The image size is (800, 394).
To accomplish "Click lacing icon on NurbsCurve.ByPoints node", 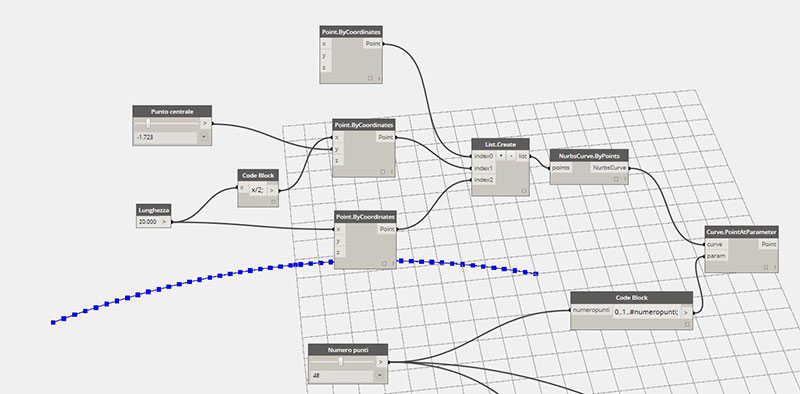I will click(x=624, y=179).
